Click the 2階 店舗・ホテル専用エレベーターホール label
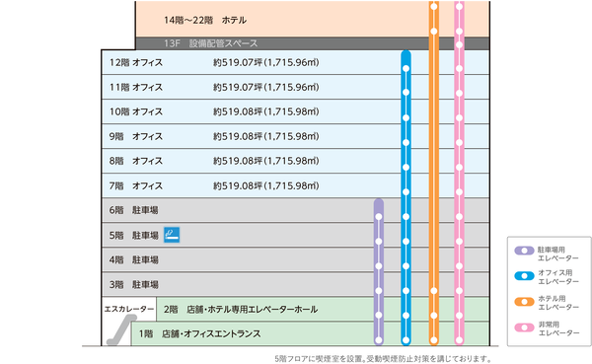The width and height of the screenshot is (592, 364). [241, 309]
